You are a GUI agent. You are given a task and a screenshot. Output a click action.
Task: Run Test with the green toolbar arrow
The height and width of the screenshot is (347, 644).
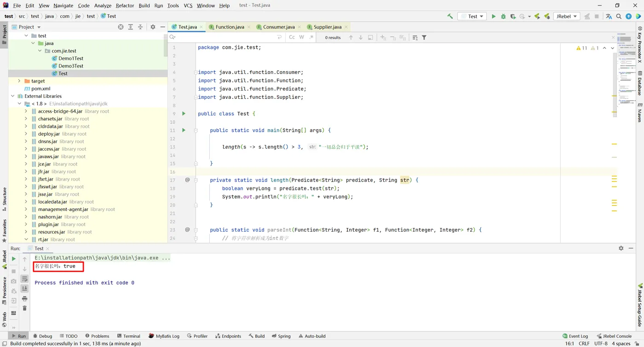(x=494, y=16)
